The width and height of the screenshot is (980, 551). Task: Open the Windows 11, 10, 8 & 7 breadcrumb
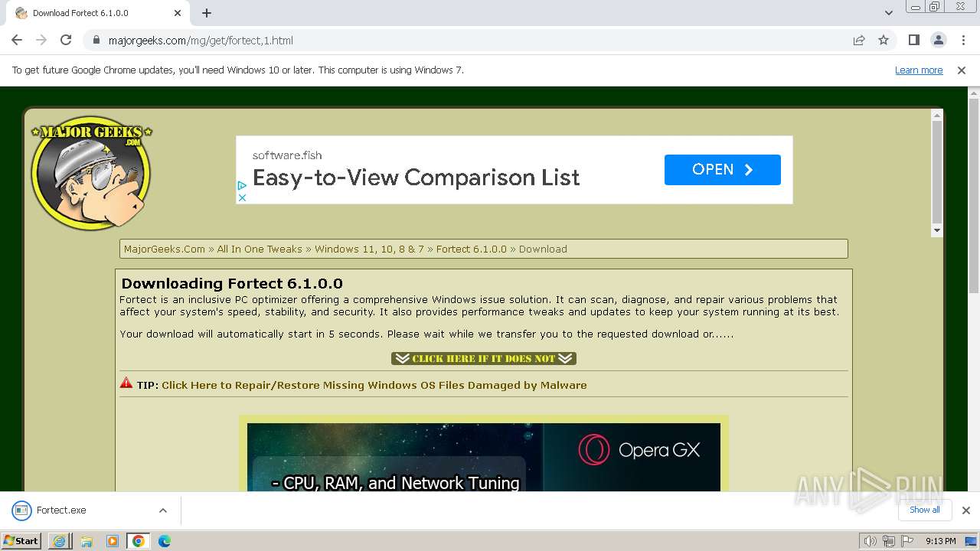pyautogui.click(x=369, y=249)
